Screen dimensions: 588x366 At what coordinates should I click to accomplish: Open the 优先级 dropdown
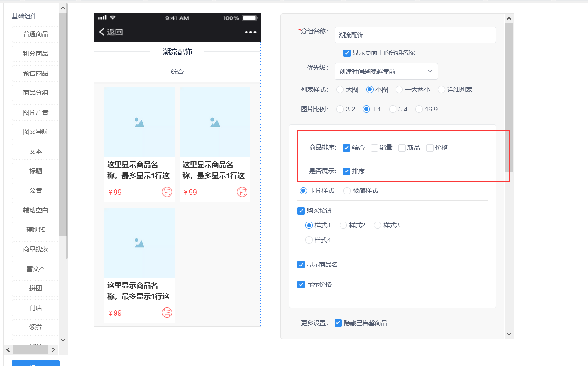pos(386,71)
